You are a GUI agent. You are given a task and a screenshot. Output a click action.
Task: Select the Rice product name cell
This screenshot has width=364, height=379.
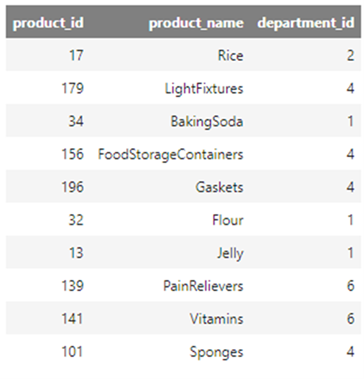pos(230,55)
